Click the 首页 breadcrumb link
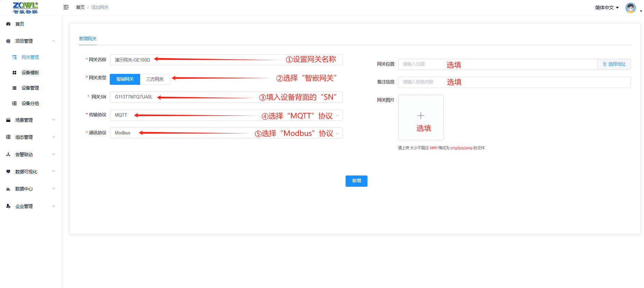 (80, 7)
